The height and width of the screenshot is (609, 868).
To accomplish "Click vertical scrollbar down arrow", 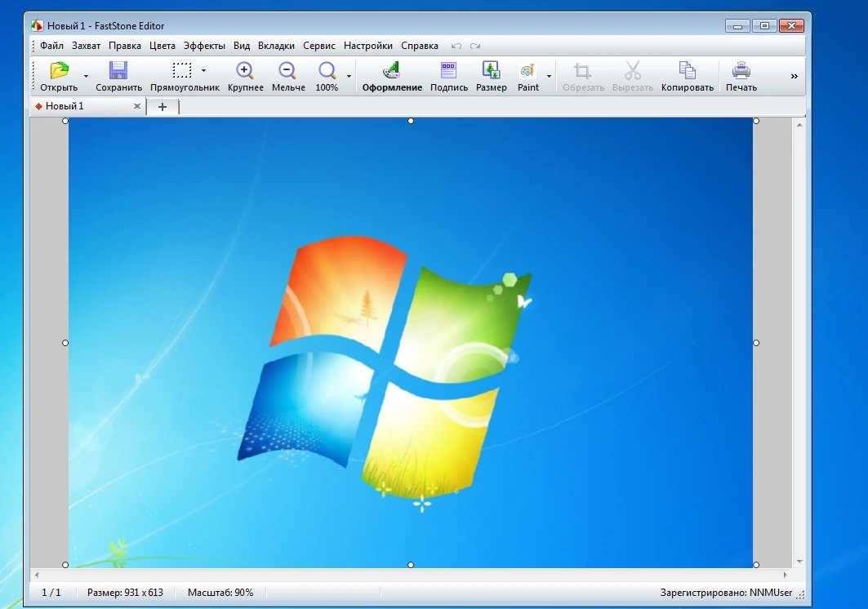I will click(799, 562).
